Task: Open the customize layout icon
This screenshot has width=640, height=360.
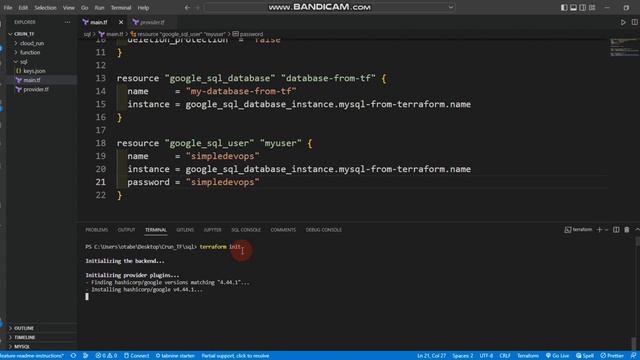Action: pos(592,7)
